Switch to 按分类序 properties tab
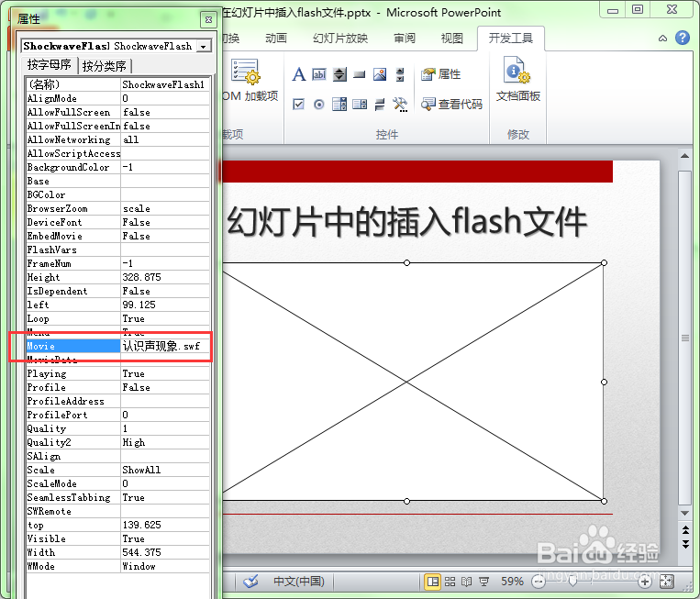Viewport: 700px width, 599px height. point(105,66)
